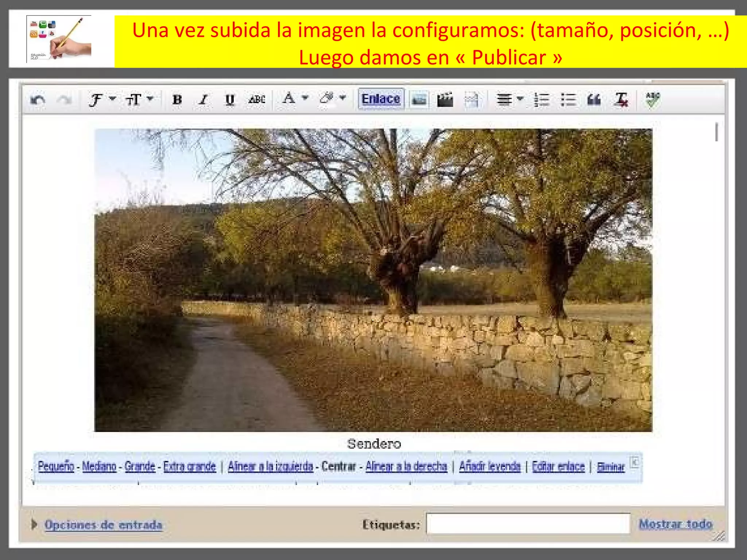This screenshot has width=747, height=560.
Task: Select the Centrar alignment option
Action: [x=339, y=466]
